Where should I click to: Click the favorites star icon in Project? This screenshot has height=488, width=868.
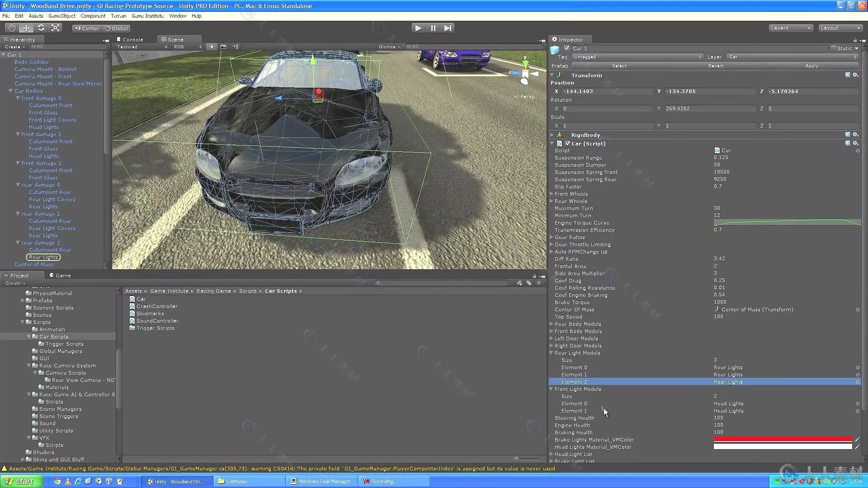(539, 283)
